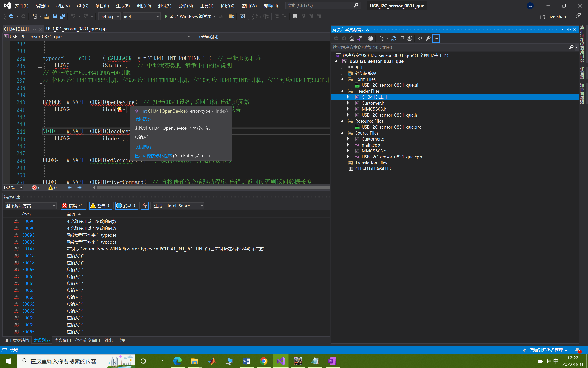Open the 132 % zoom level dropdown
This screenshot has height=368, width=588.
21,188
